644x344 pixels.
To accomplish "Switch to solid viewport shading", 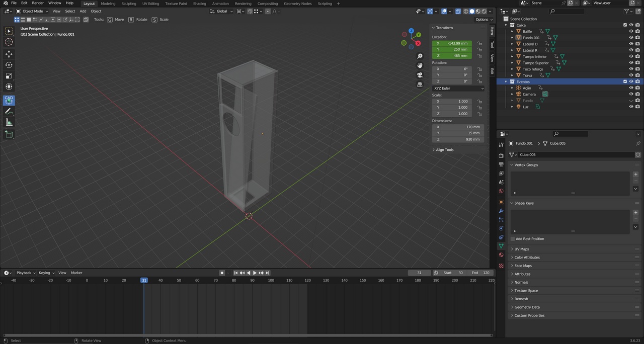I will 471,11.
